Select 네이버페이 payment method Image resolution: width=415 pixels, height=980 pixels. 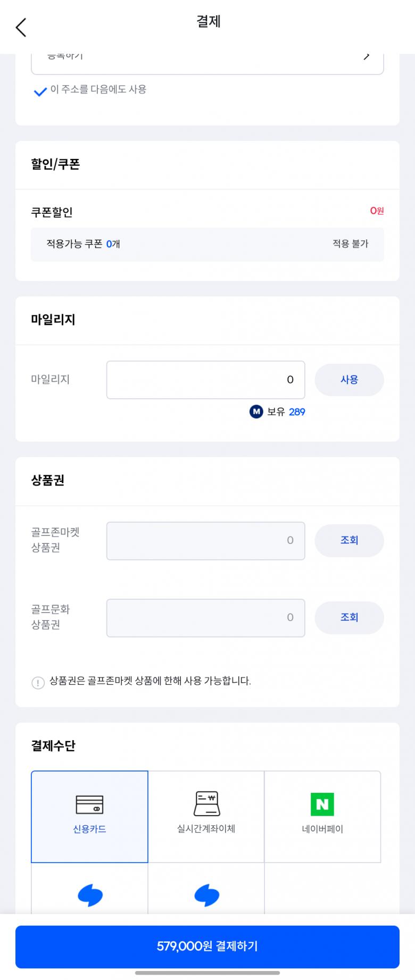[x=322, y=817]
